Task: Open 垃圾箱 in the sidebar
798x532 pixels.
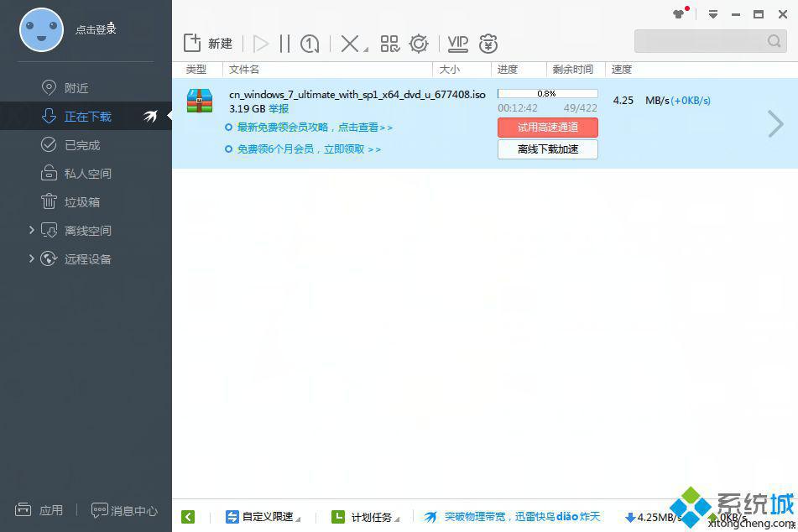Action: (81, 202)
